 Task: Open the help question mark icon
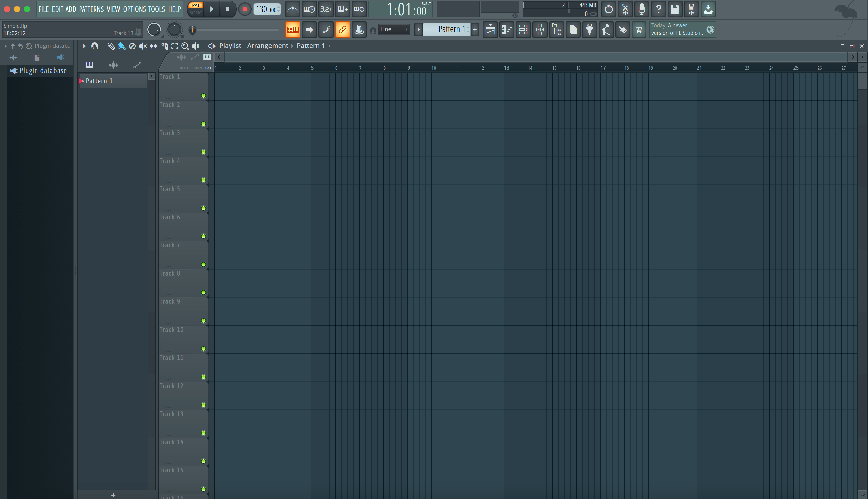658,9
